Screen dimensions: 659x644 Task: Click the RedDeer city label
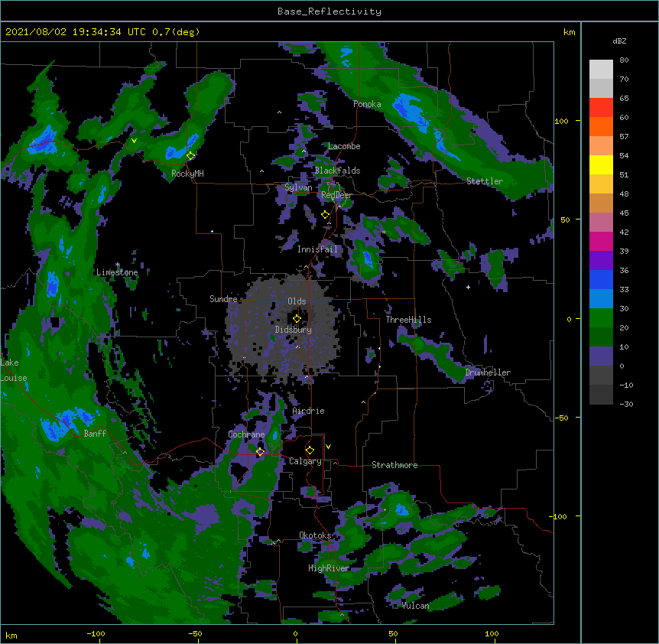[336, 195]
